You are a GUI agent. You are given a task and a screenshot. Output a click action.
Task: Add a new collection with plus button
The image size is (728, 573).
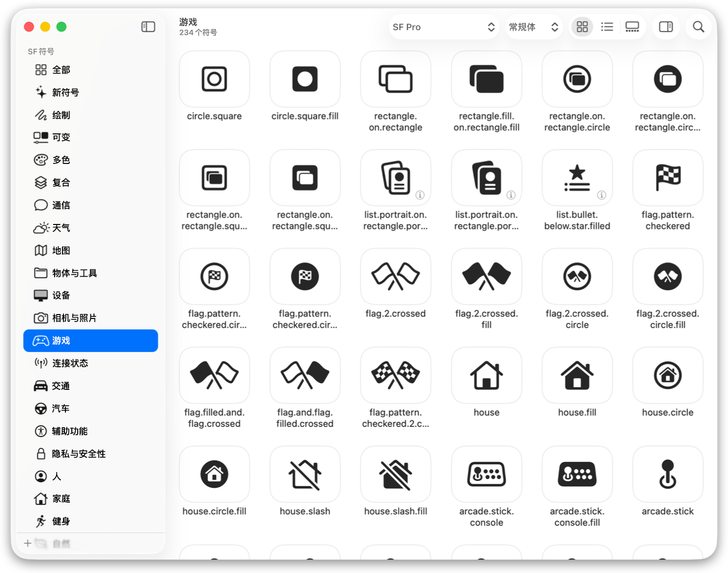(x=28, y=543)
